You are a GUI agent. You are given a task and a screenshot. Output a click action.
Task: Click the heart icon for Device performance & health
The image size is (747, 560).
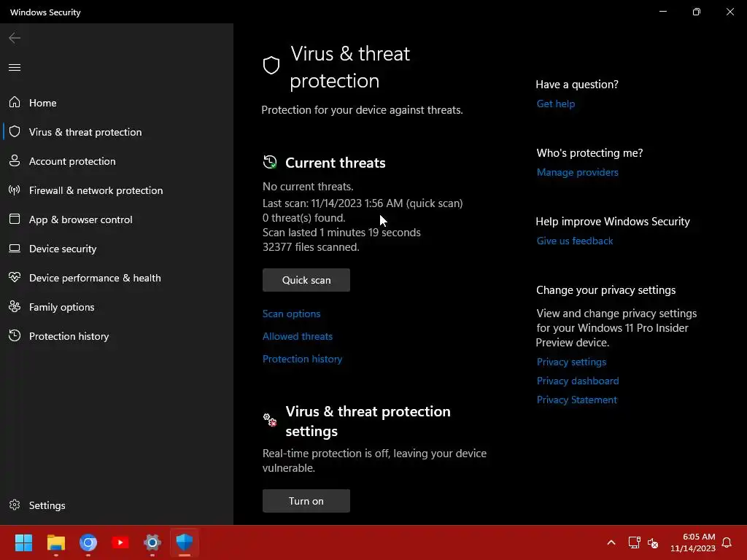click(15, 277)
